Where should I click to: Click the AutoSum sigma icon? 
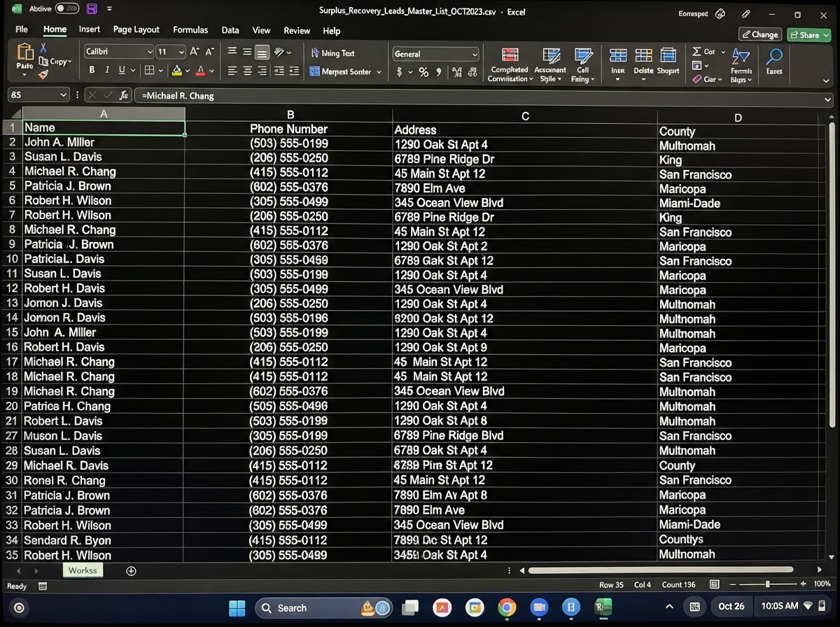[x=696, y=51]
